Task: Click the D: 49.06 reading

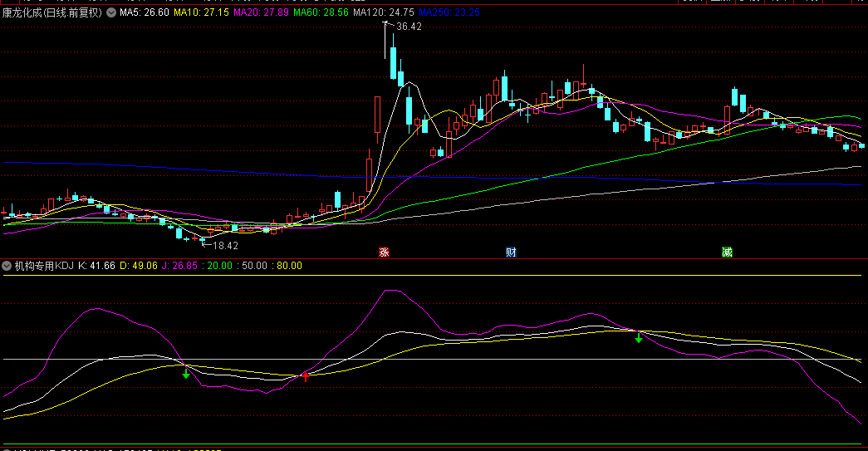Action: point(139,266)
